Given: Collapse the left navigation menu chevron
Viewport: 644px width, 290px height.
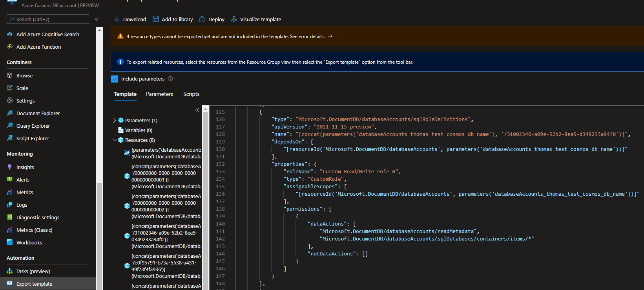Looking at the screenshot, I should (x=97, y=19).
